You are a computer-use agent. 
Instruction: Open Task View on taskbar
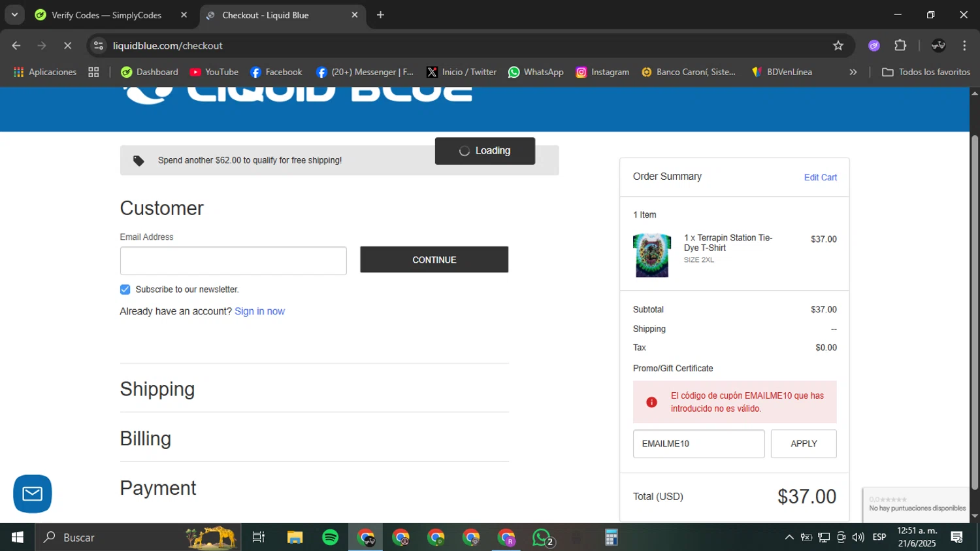pyautogui.click(x=259, y=537)
